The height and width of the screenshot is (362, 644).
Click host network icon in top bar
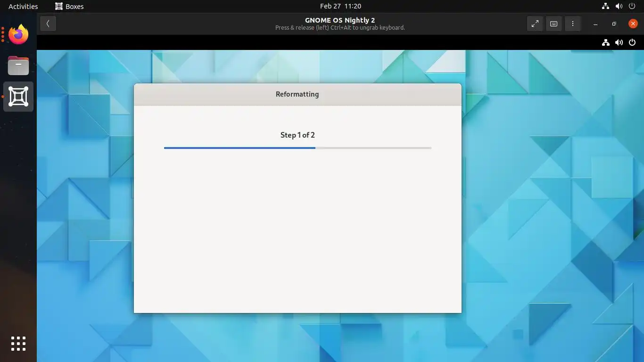605,6
